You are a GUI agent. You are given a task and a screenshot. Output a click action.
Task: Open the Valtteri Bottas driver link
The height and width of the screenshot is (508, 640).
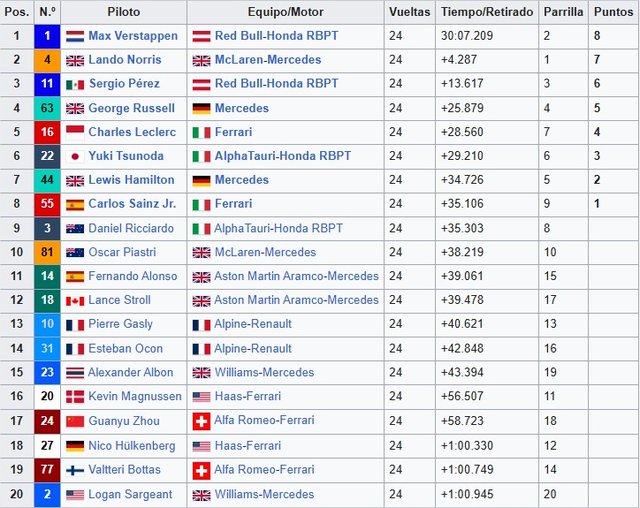(124, 470)
